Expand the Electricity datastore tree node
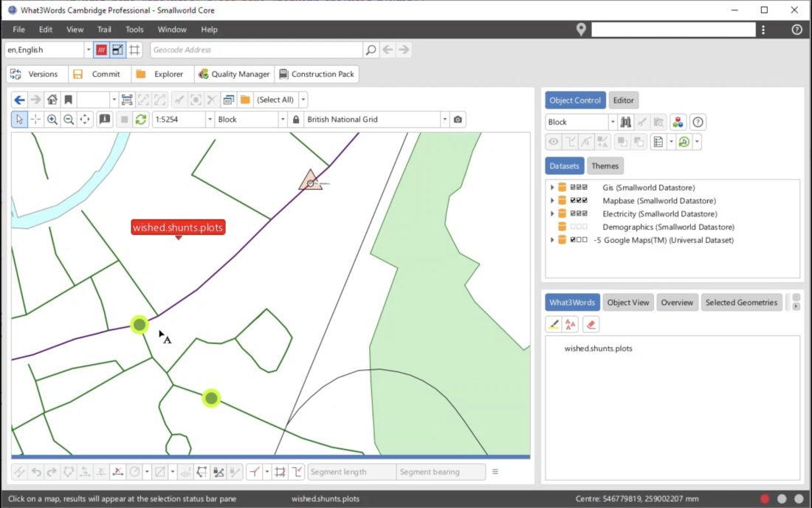 pyautogui.click(x=552, y=213)
